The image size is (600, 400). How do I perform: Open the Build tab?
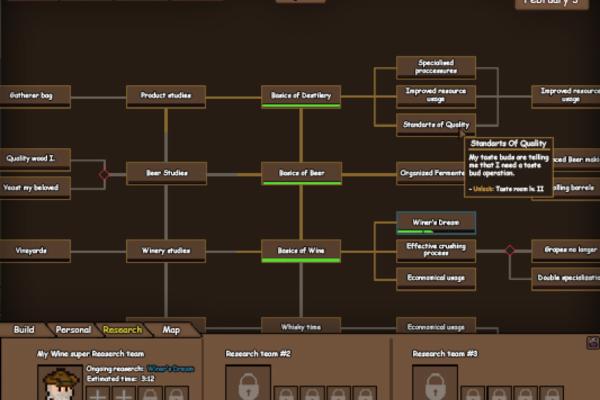click(24, 330)
